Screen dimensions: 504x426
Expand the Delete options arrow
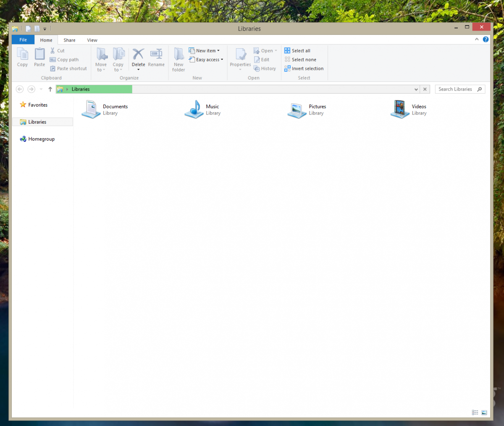pos(138,70)
